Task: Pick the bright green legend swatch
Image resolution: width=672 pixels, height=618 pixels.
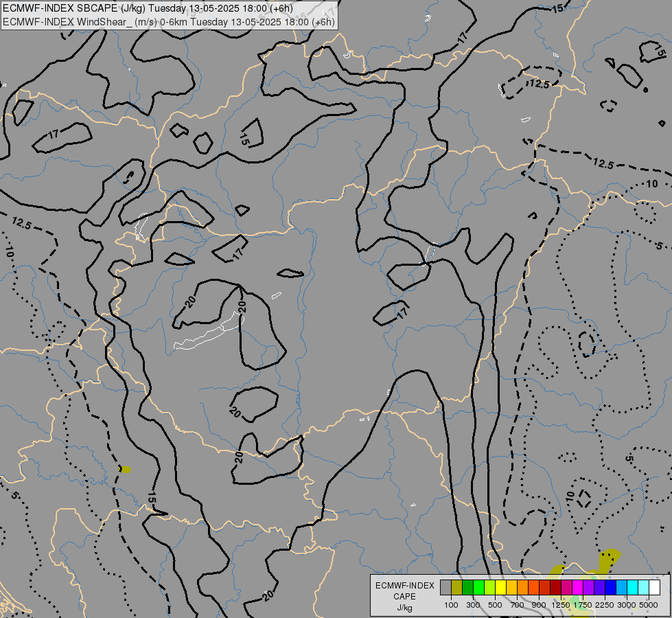Action: pos(479,588)
